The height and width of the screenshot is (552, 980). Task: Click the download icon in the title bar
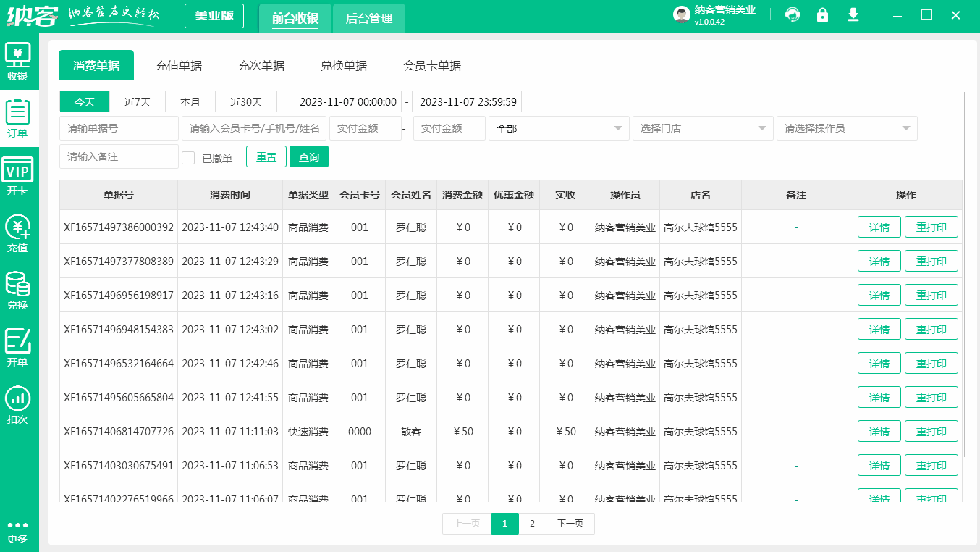coord(853,14)
